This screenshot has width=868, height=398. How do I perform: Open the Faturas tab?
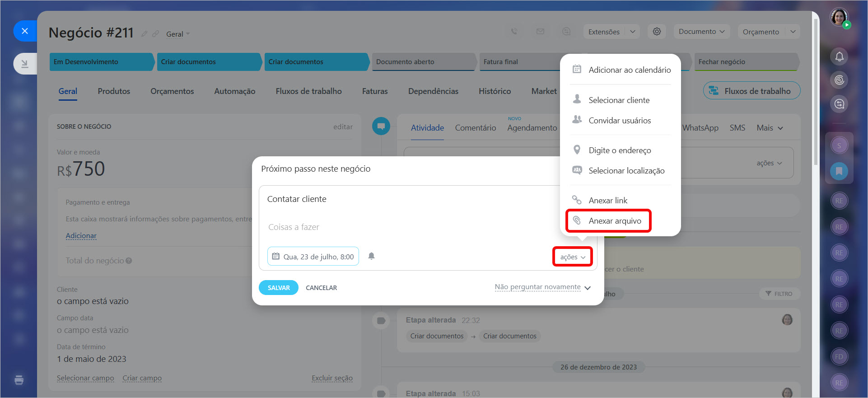pos(375,91)
